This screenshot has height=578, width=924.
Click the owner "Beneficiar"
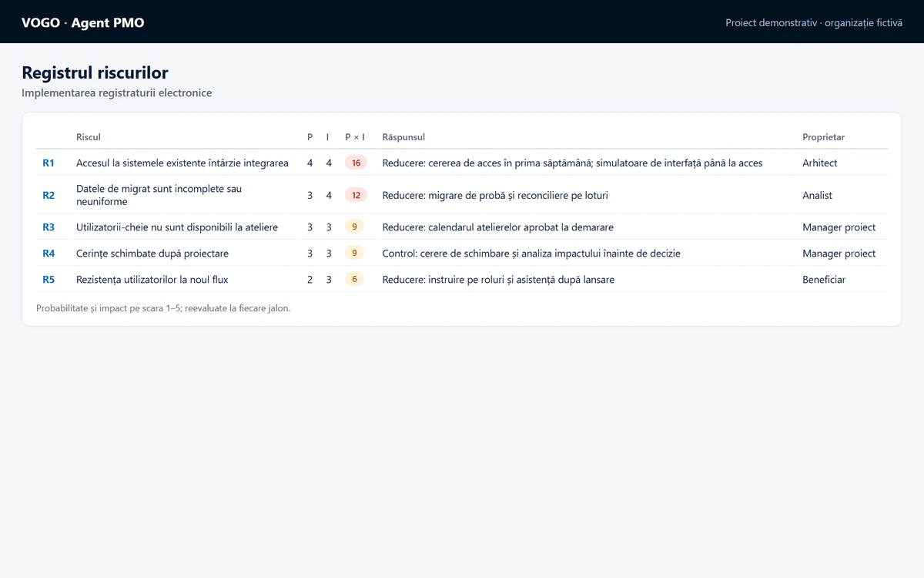(824, 280)
